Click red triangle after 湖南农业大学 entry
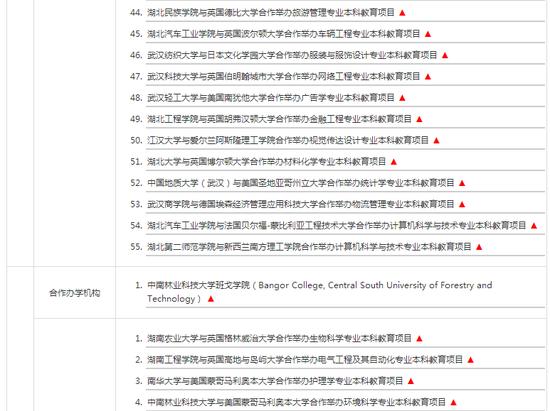550x411 pixels. 419,339
